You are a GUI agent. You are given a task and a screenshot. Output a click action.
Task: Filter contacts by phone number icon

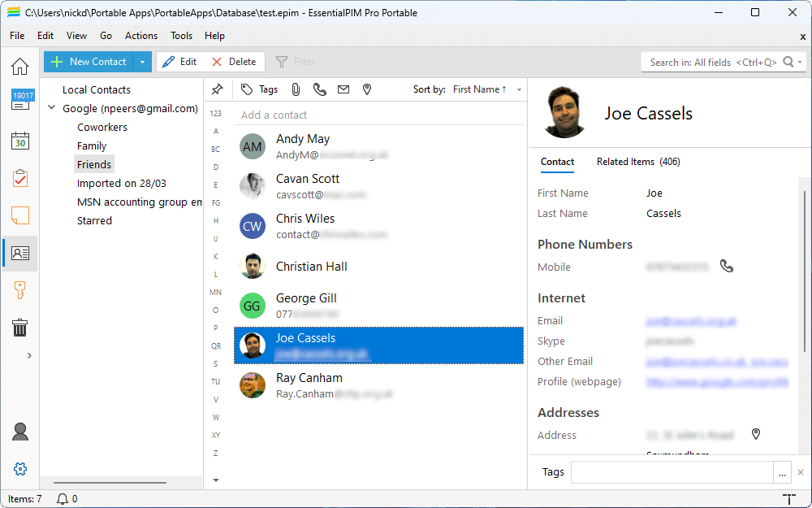pyautogui.click(x=320, y=89)
